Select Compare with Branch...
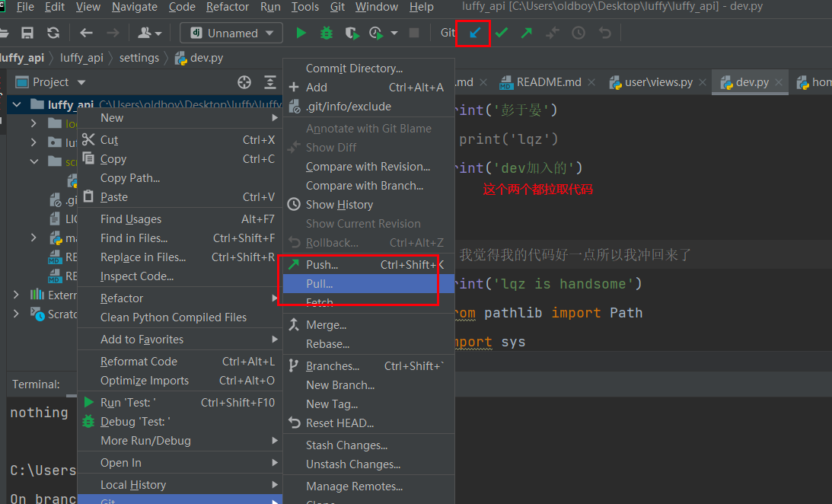Screen dimensions: 832x504 pos(368,186)
